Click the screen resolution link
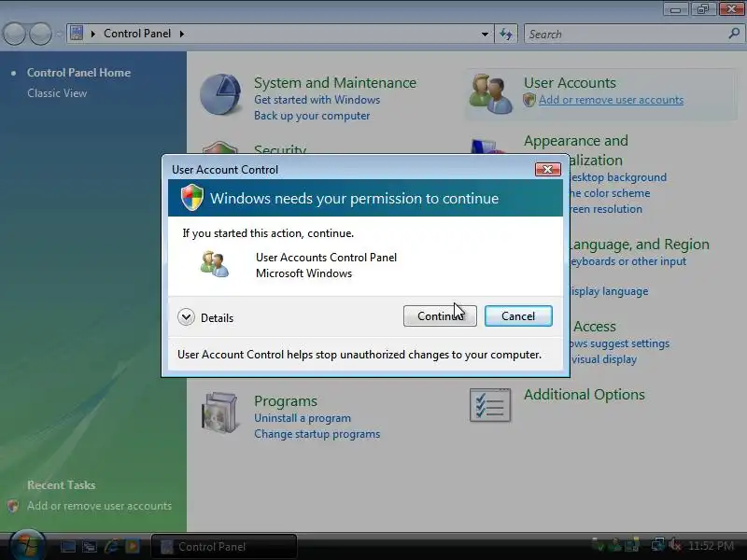The image size is (747, 560). pos(606,209)
